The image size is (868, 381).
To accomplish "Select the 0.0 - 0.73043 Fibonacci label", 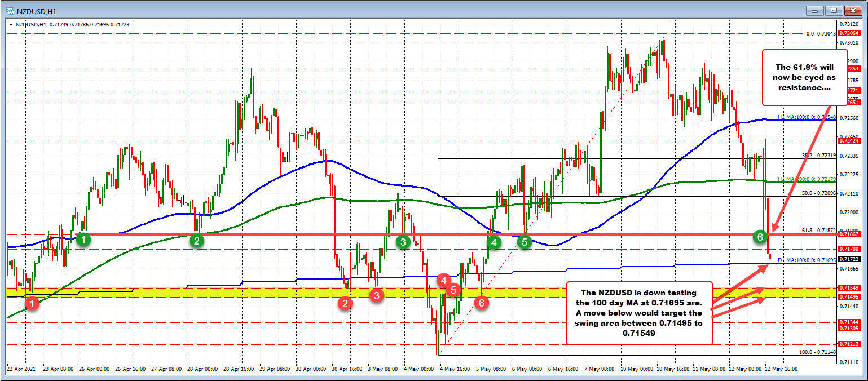I will [820, 34].
